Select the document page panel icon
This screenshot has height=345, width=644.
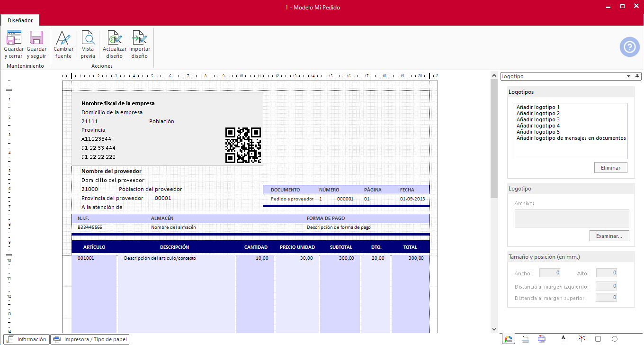click(525, 339)
